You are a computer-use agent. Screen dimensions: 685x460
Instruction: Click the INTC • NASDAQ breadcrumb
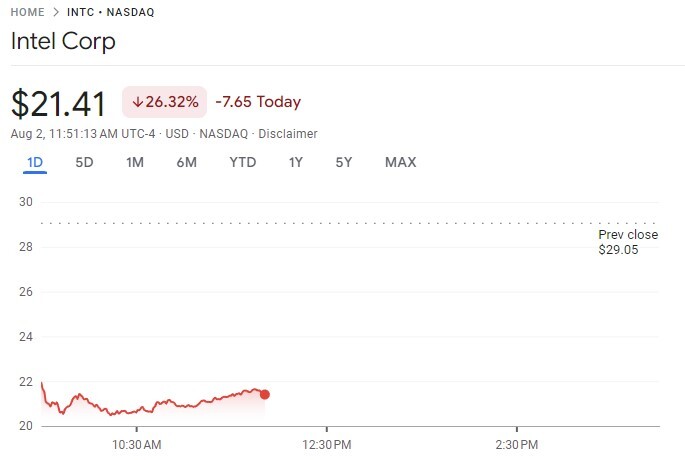(111, 12)
